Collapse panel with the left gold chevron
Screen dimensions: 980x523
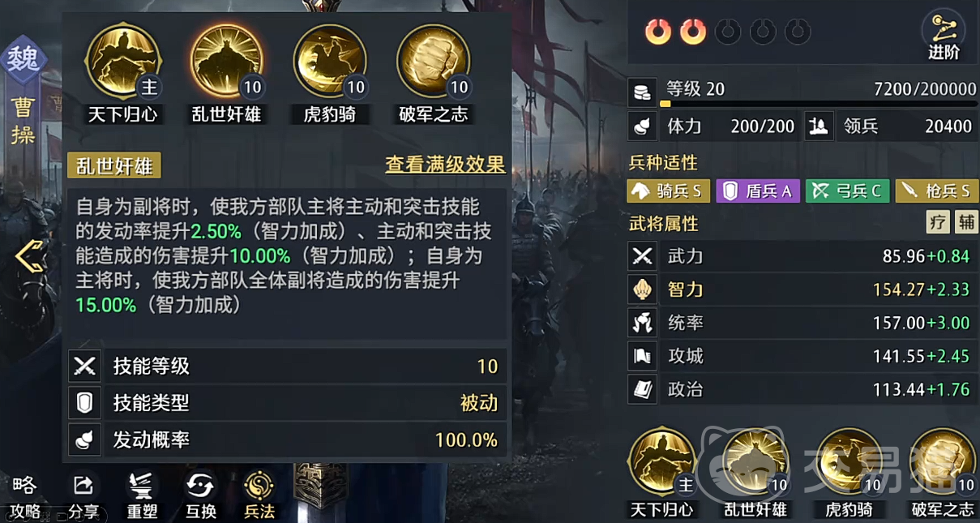30,258
